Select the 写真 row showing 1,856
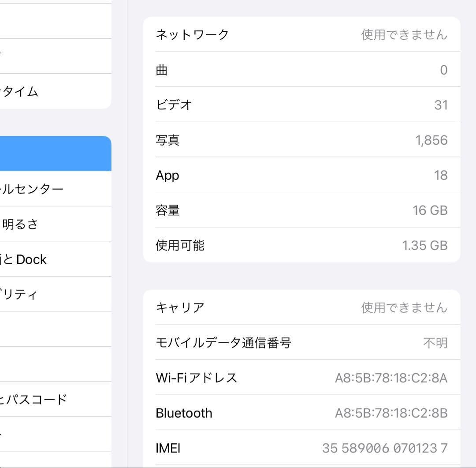 (x=302, y=140)
